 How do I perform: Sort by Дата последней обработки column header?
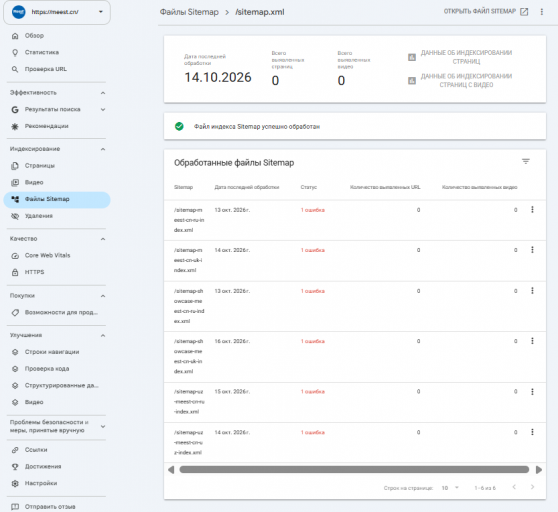tap(247, 187)
